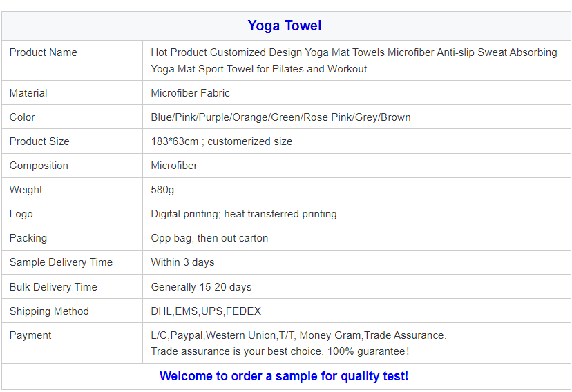
Task: Select the Generally 15-20 days text
Action: tap(201, 287)
